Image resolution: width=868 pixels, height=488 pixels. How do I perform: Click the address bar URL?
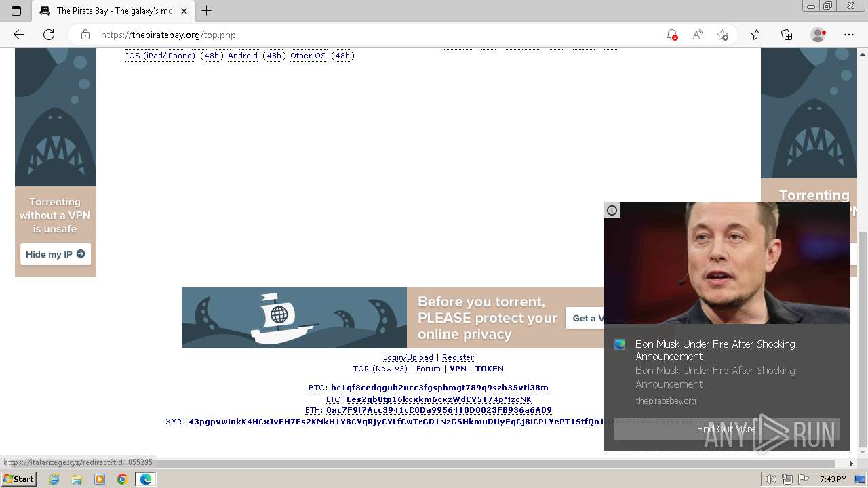[x=168, y=35]
